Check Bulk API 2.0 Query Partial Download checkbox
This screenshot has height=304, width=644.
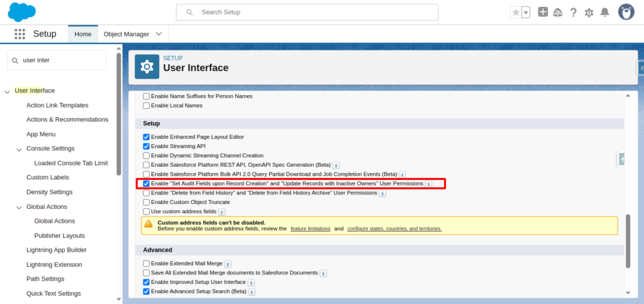(x=146, y=174)
